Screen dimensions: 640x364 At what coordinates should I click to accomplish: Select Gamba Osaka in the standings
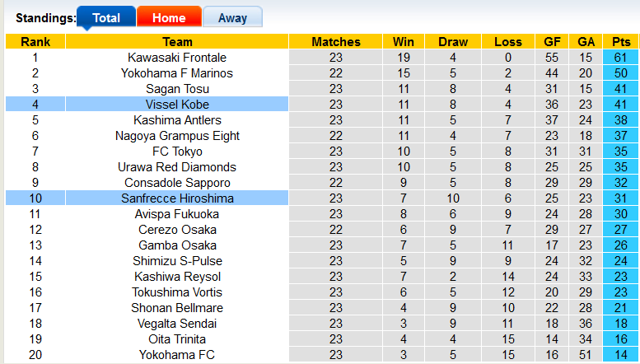click(x=177, y=245)
